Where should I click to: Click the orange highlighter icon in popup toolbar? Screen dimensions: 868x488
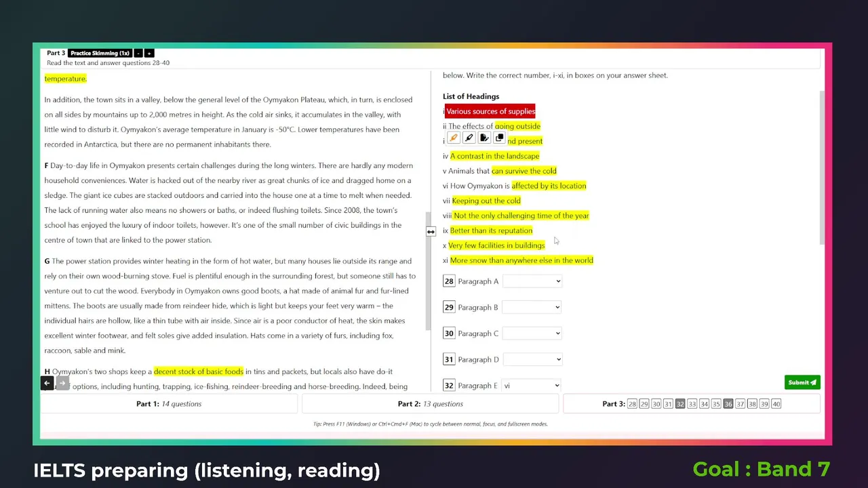(x=454, y=138)
